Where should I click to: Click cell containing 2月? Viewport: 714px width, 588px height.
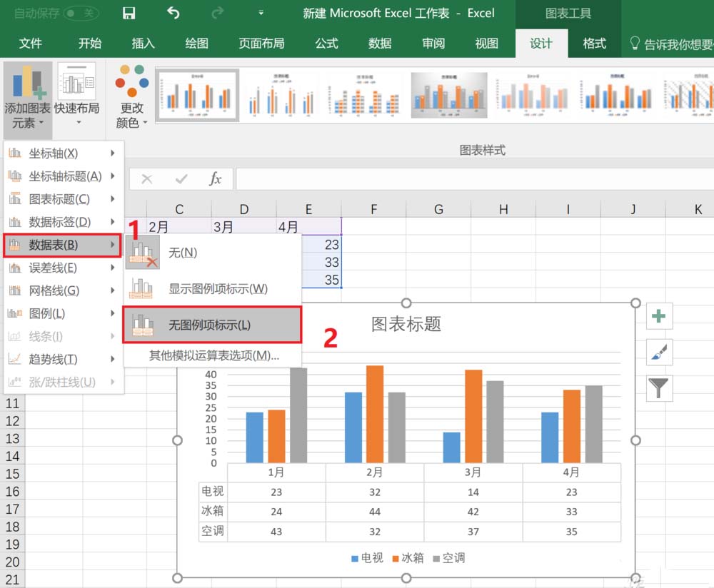tap(179, 226)
